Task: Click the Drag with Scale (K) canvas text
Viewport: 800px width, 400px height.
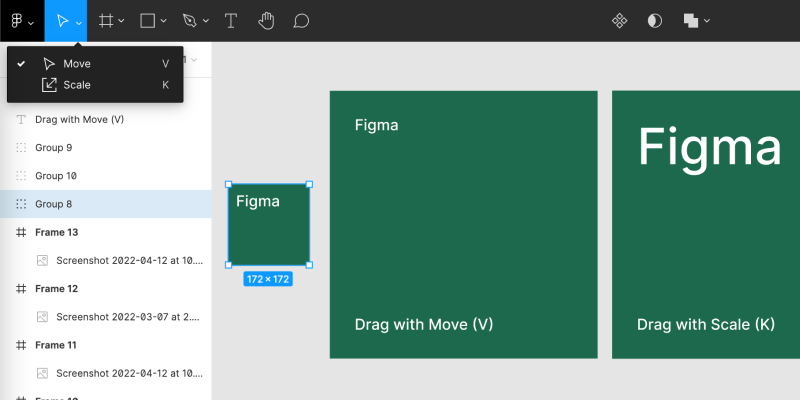Action: coord(706,324)
